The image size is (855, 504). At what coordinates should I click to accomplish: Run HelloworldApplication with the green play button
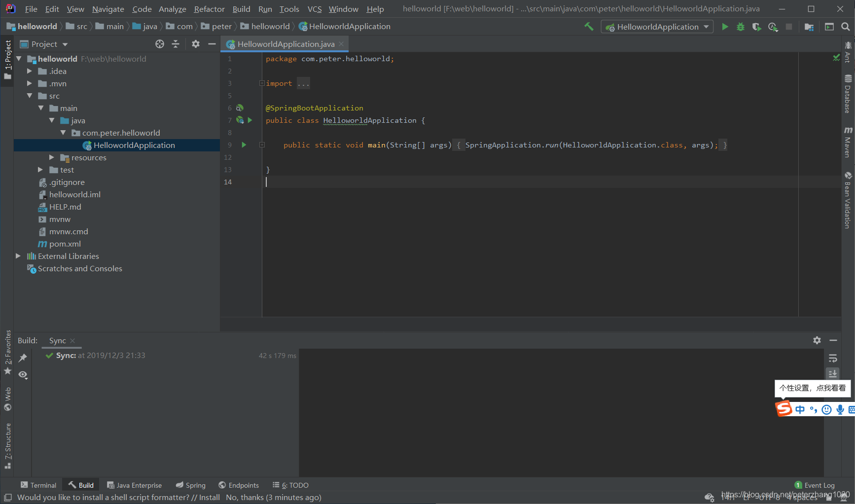(725, 27)
